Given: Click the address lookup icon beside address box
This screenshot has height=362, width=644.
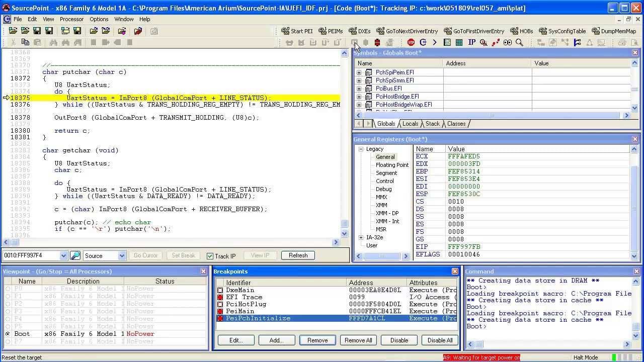Looking at the screenshot, I should coord(75,255).
